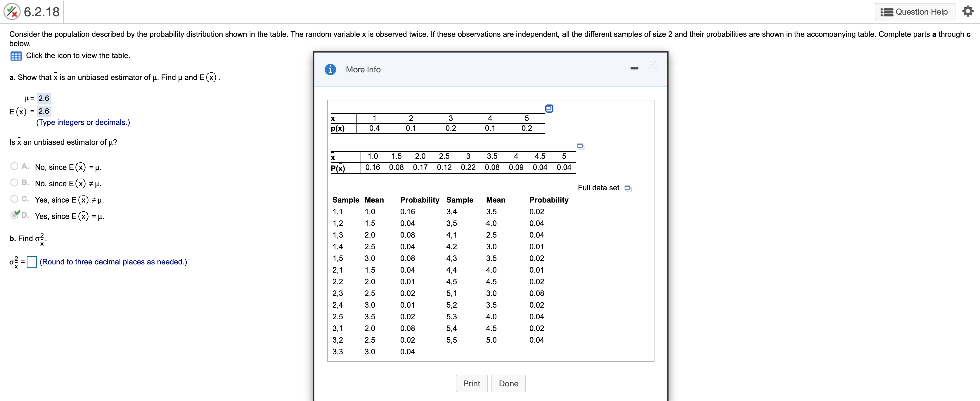Click the table icon to view table
980x401 pixels.
click(x=15, y=56)
